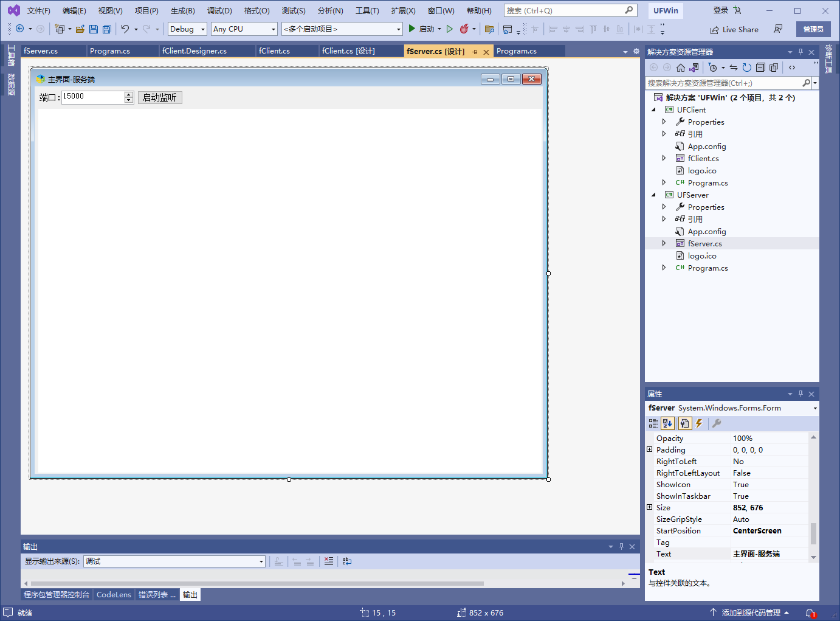Expand the Size property
This screenshot has height=621, width=840.
650,507
